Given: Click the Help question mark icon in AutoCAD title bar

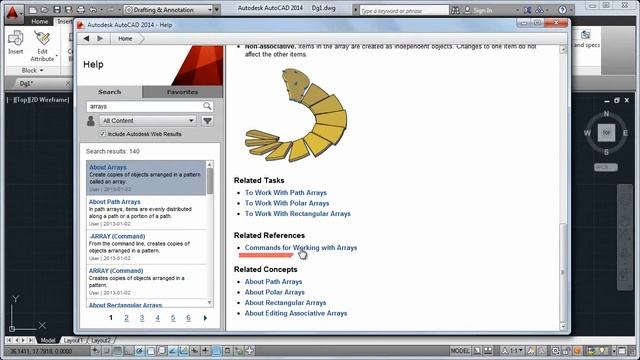Looking at the screenshot, I should point(562,10).
